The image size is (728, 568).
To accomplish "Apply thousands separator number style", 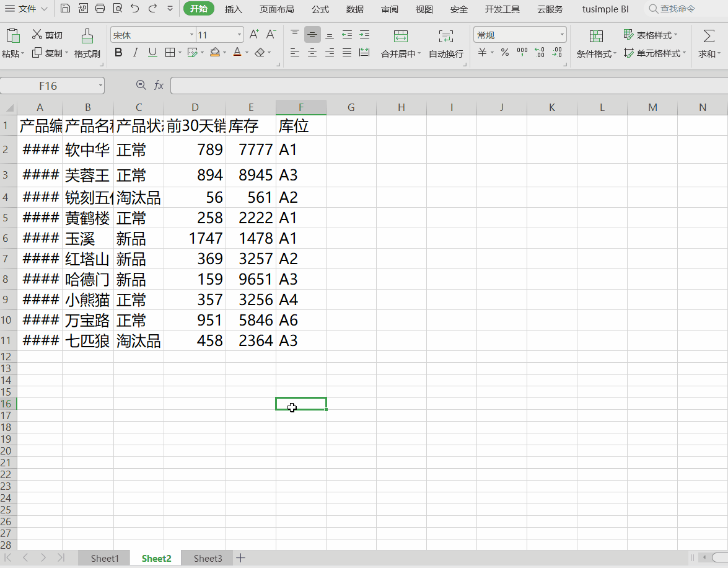I will tap(522, 53).
